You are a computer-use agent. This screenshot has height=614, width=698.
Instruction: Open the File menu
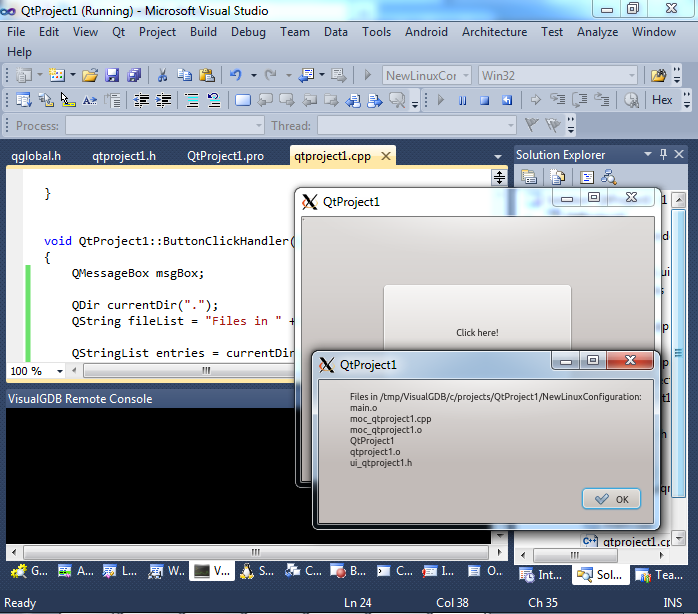[x=16, y=32]
